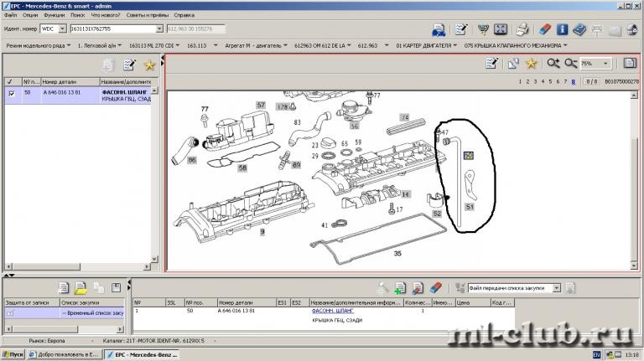Toggle write protection checkbox for temporary list
Screen dimensions: 644x361
(x=10, y=313)
